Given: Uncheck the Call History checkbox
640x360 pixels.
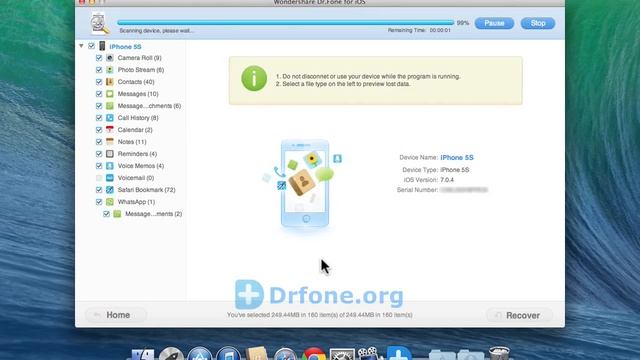Looking at the screenshot, I should (x=99, y=118).
